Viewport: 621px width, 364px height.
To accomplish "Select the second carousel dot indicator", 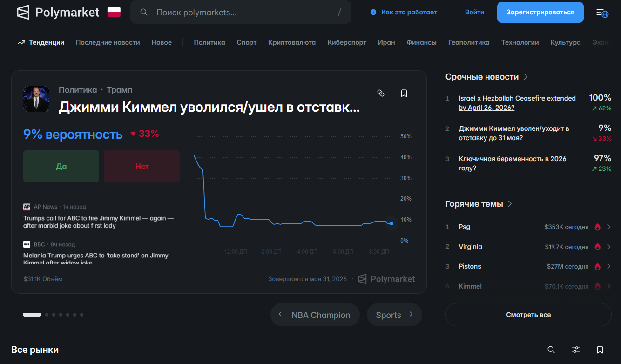I will (x=47, y=315).
